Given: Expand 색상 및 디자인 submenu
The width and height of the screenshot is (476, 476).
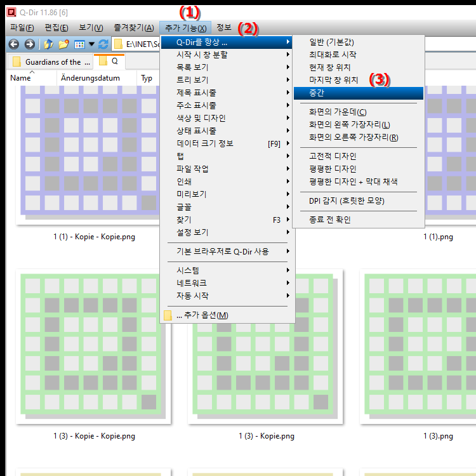Looking at the screenshot, I should click(227, 118).
